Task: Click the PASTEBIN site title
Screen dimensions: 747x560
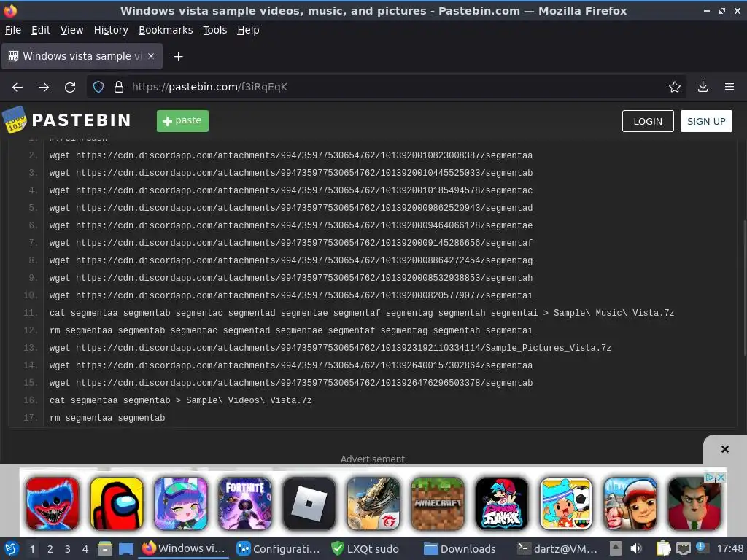Action: pos(82,120)
